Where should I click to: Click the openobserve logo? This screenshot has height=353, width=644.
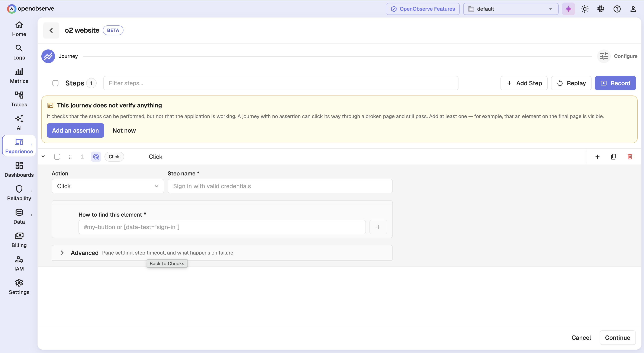(30, 9)
